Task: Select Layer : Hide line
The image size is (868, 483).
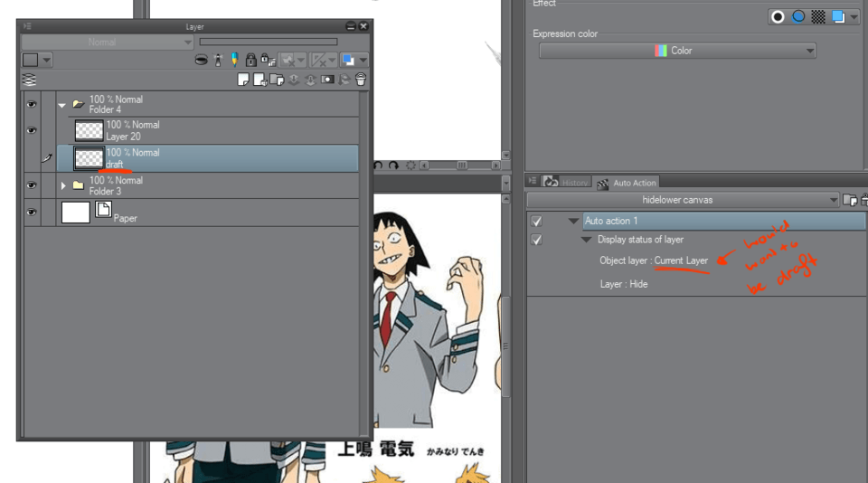Action: (x=623, y=284)
